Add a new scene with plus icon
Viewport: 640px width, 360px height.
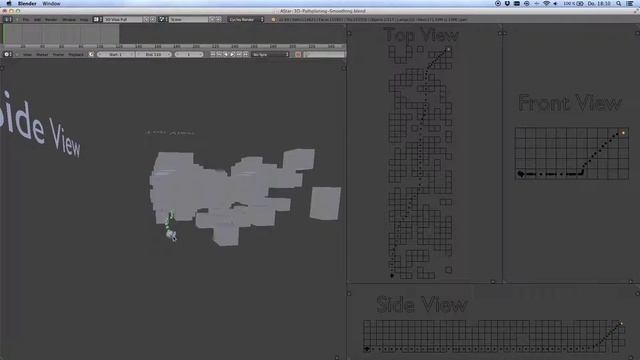212,19
